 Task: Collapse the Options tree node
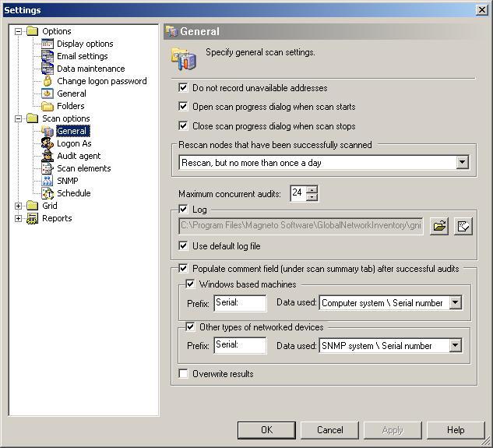[18, 31]
